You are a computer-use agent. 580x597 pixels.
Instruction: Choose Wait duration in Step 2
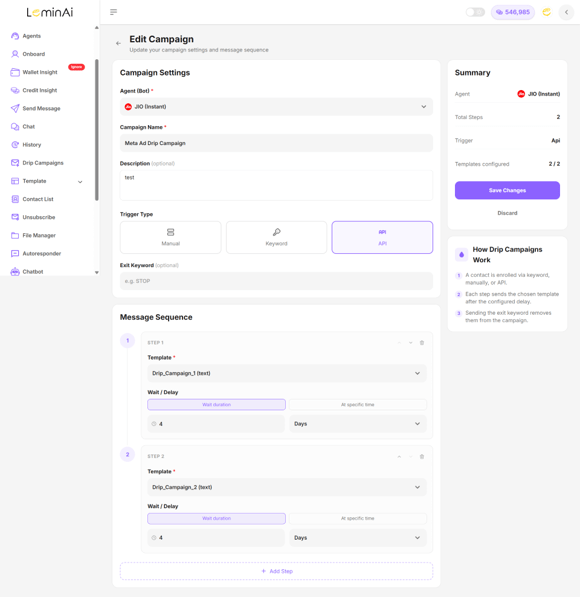point(216,518)
